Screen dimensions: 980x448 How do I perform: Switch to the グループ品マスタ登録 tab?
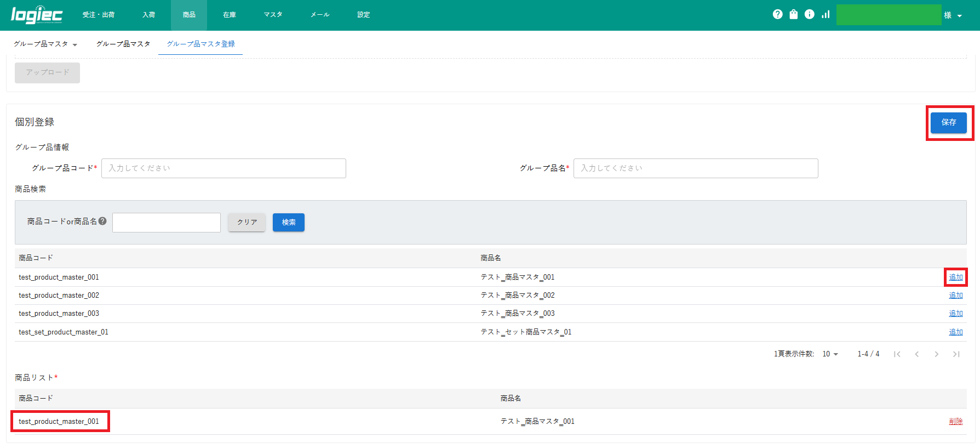pyautogui.click(x=200, y=44)
